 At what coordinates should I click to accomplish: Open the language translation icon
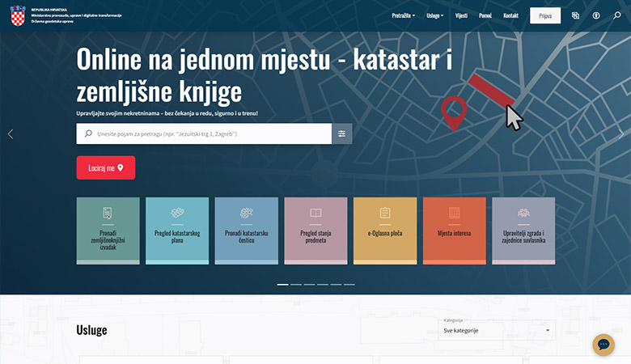click(575, 15)
